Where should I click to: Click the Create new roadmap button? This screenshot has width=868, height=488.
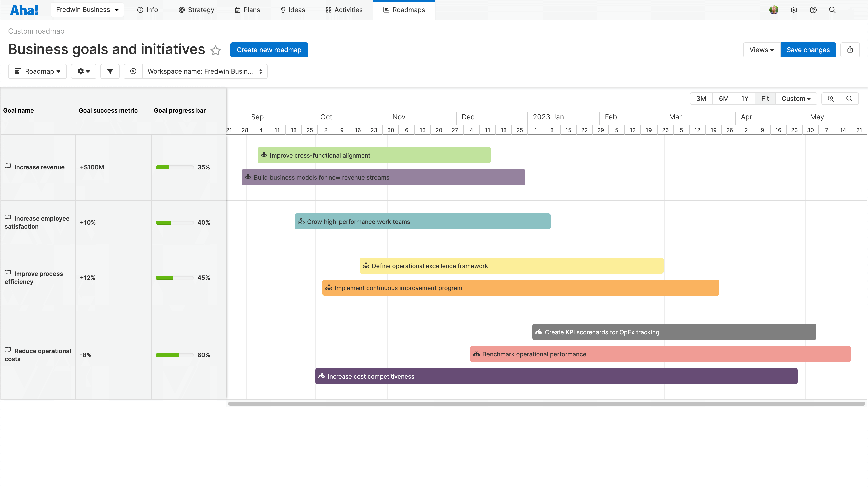[x=269, y=50]
